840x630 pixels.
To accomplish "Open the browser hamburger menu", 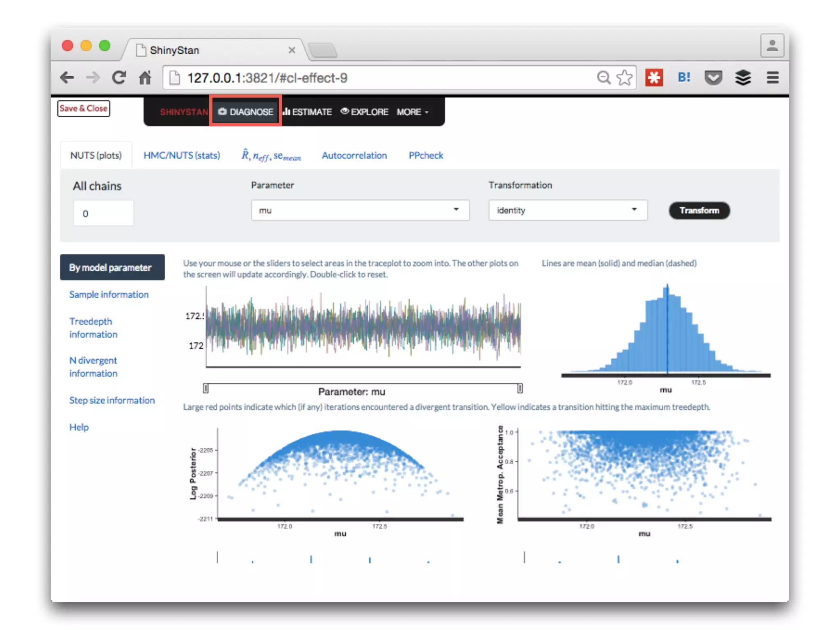I will pyautogui.click(x=772, y=78).
